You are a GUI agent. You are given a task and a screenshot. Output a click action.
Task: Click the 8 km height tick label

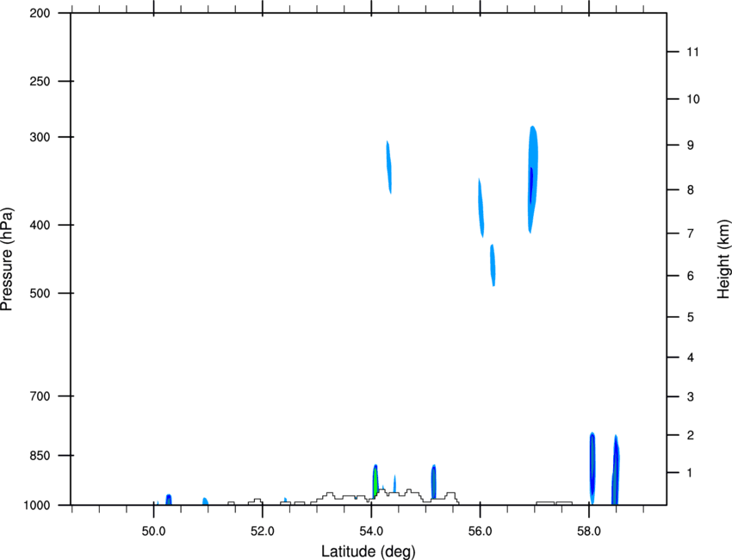(691, 190)
